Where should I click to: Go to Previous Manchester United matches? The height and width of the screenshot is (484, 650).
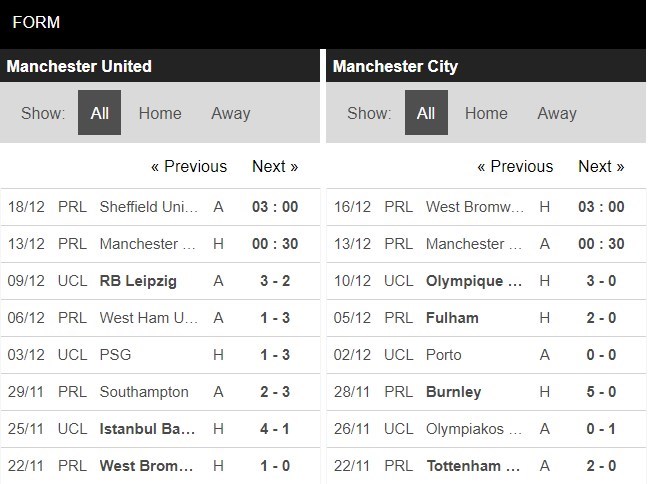189,166
